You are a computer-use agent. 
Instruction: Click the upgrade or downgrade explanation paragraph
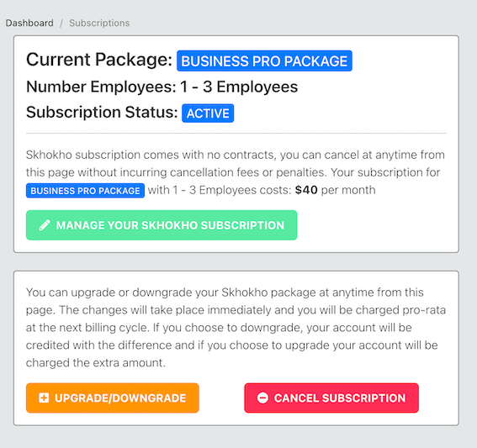point(236,328)
